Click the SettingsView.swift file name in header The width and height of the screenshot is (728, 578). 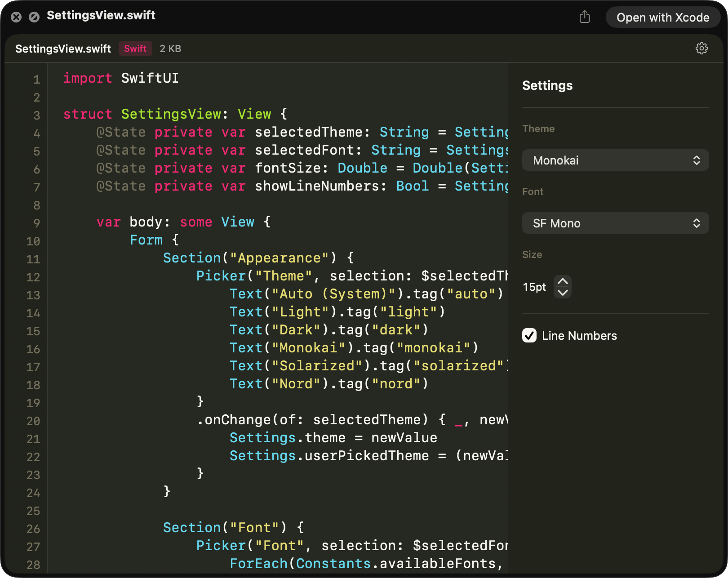click(x=63, y=49)
